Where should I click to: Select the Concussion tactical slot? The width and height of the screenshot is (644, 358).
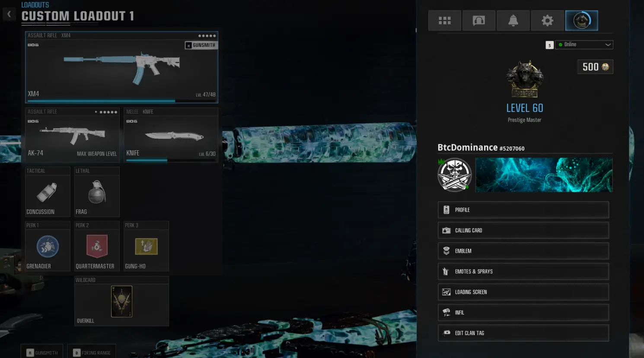point(48,192)
